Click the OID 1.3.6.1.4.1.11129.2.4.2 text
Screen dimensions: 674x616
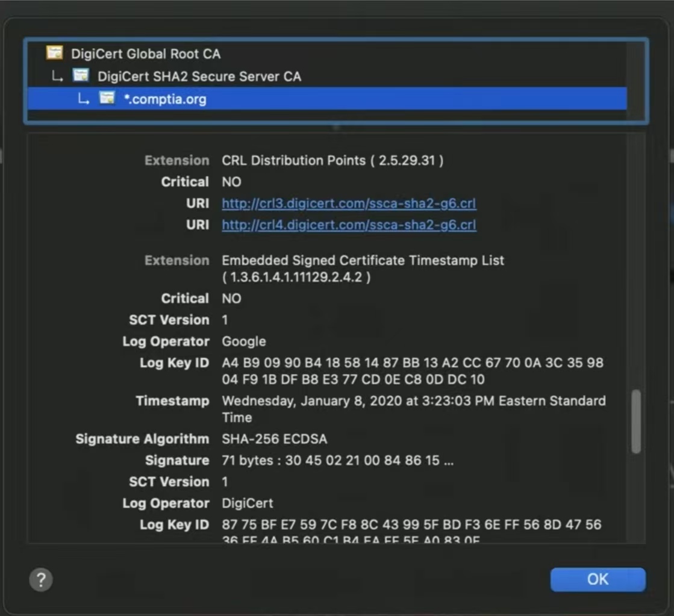click(x=296, y=277)
